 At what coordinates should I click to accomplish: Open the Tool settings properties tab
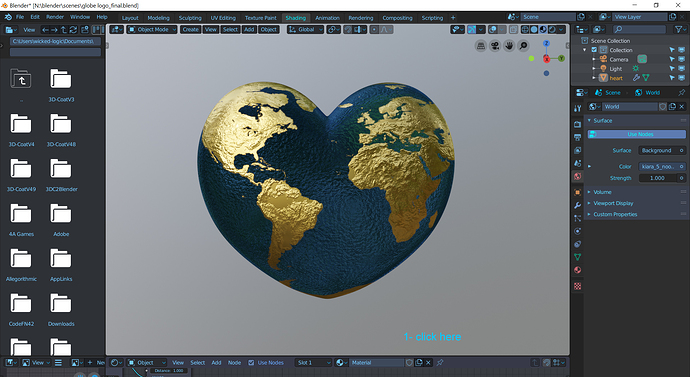[x=578, y=108]
